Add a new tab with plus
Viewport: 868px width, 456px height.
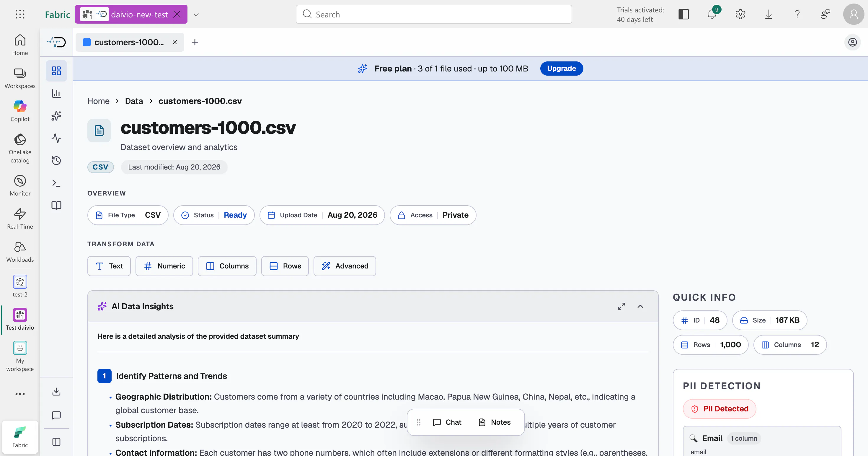195,42
